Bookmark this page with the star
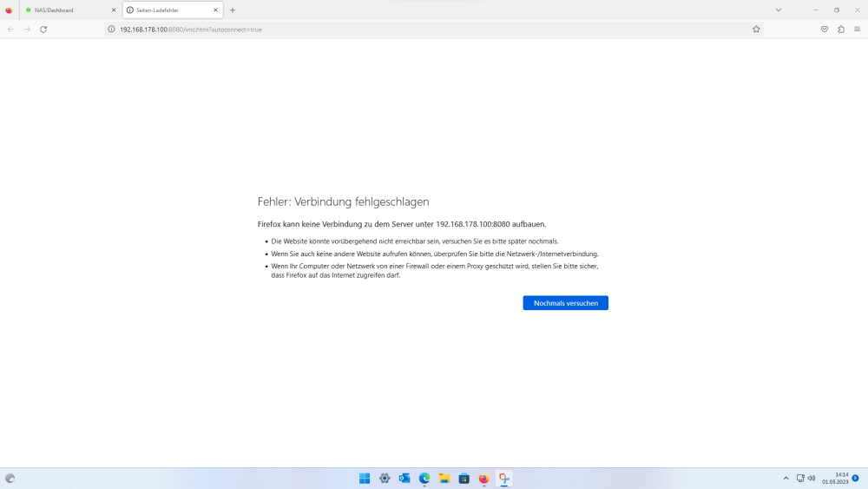The height and width of the screenshot is (489, 868). 756,30
